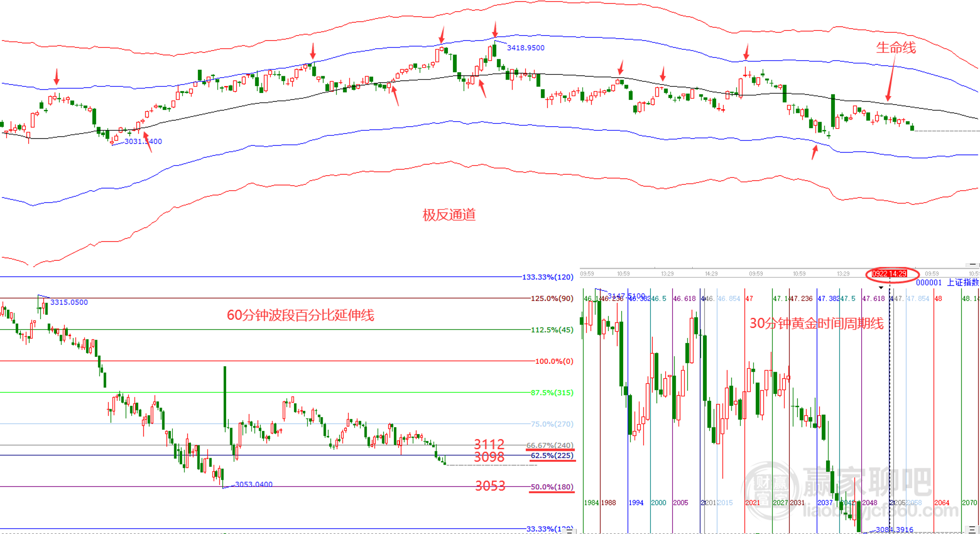
Task: Open the menu icon below the 30-minute chart
Action: click(x=972, y=530)
